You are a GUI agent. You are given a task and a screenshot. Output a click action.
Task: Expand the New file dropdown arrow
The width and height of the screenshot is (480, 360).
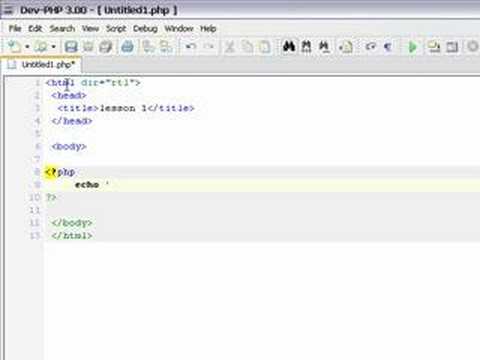click(x=27, y=47)
